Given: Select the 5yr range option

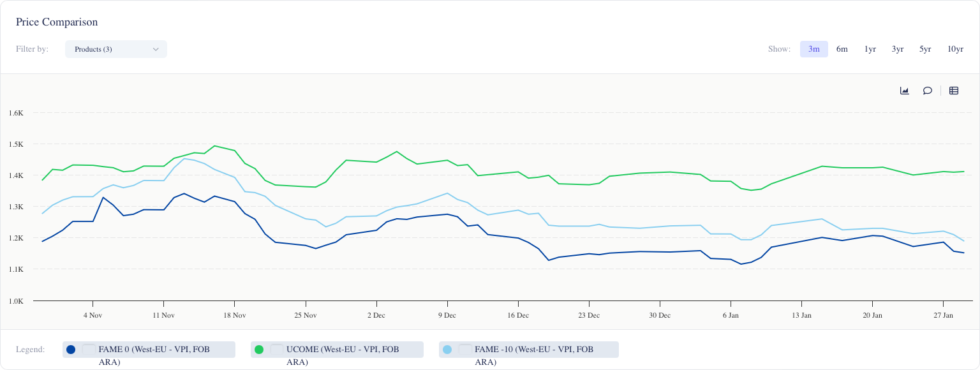Looking at the screenshot, I should coord(925,49).
